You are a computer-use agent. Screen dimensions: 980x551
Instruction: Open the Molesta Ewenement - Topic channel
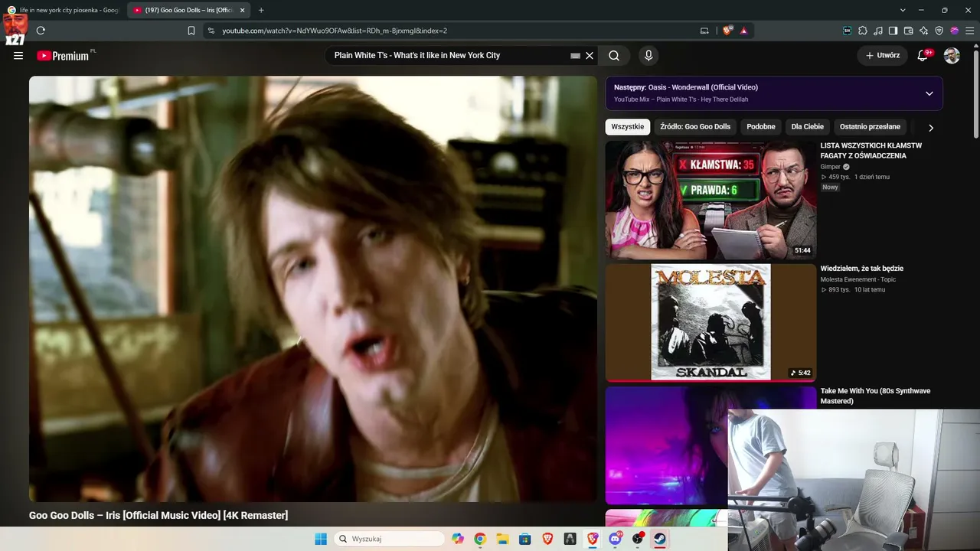point(858,279)
